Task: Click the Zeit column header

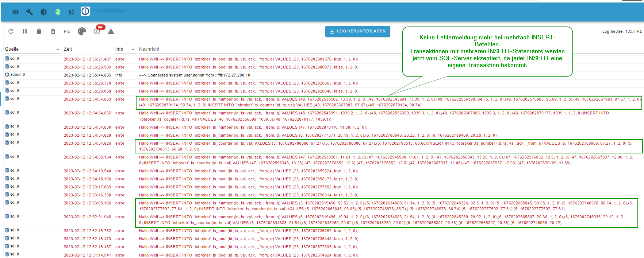Action: (x=68, y=49)
